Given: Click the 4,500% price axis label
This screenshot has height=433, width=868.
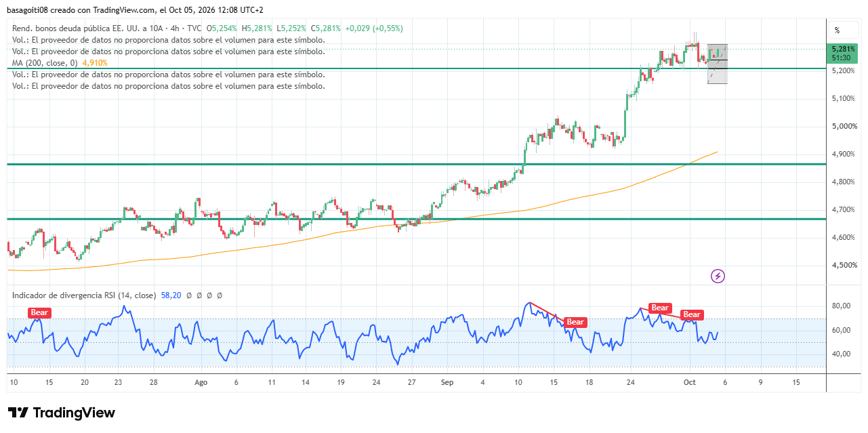Looking at the screenshot, I should point(844,265).
